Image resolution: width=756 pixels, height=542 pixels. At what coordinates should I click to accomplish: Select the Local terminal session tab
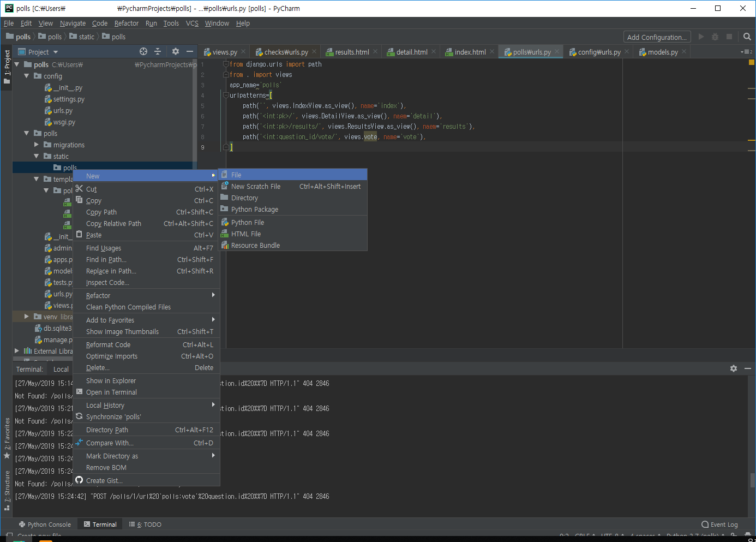61,369
